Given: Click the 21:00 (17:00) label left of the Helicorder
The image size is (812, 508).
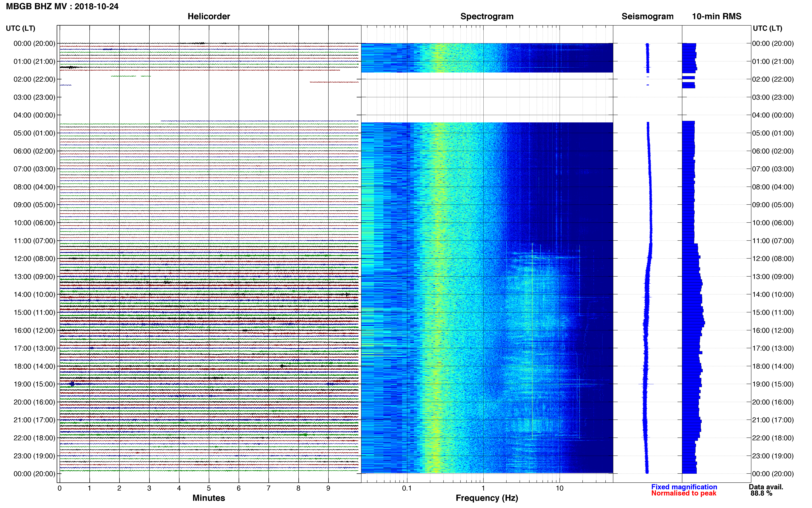Looking at the screenshot, I should (34, 420).
